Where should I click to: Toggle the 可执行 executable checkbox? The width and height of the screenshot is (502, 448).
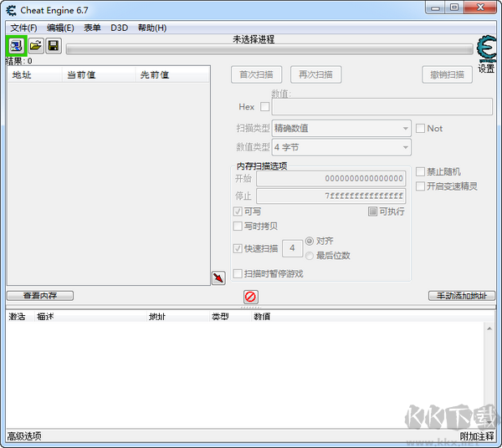click(x=372, y=211)
